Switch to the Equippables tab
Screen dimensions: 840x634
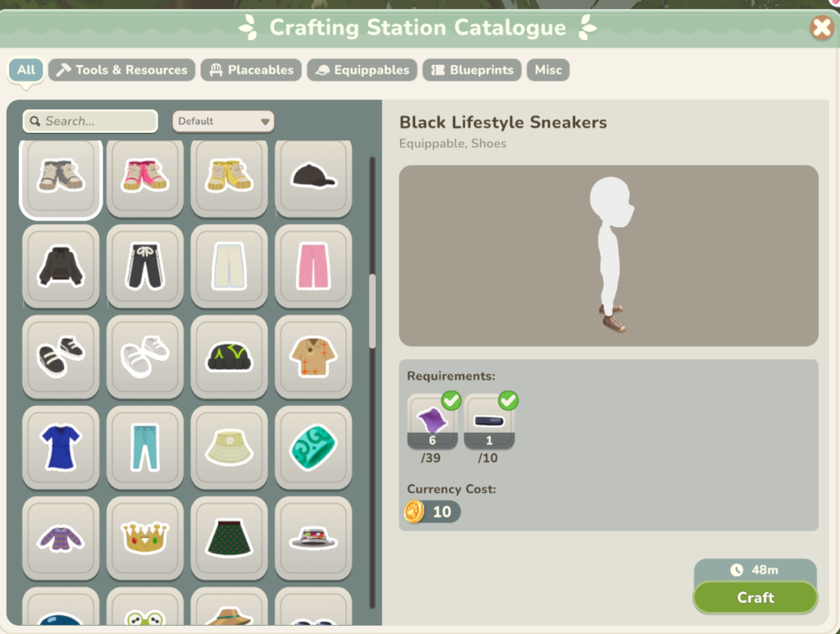tap(362, 71)
